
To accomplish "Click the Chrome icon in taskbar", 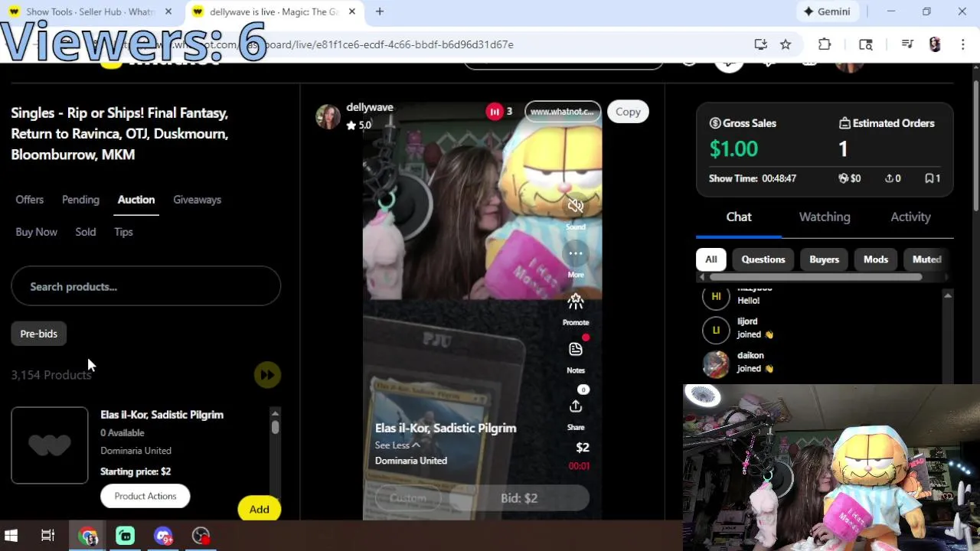I will 88,536.
